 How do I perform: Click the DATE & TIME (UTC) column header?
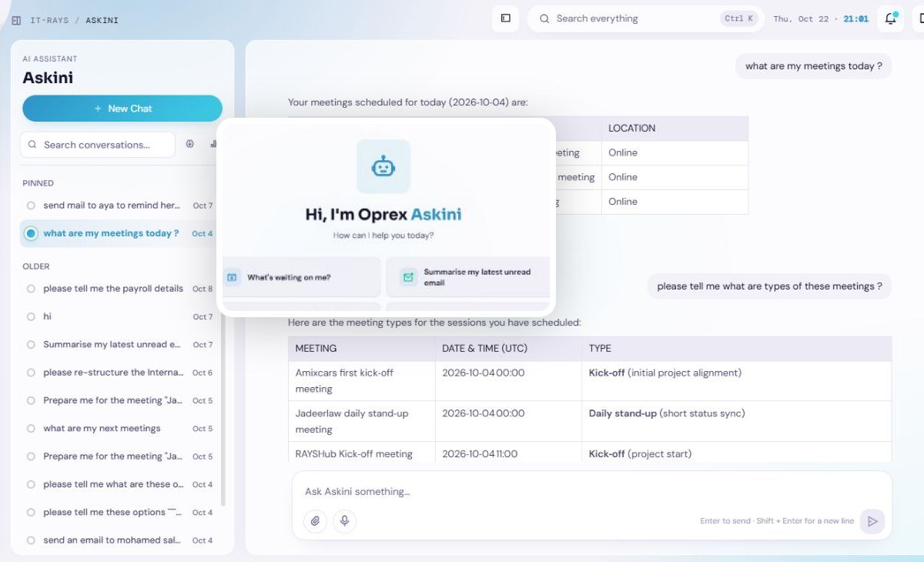(509, 349)
